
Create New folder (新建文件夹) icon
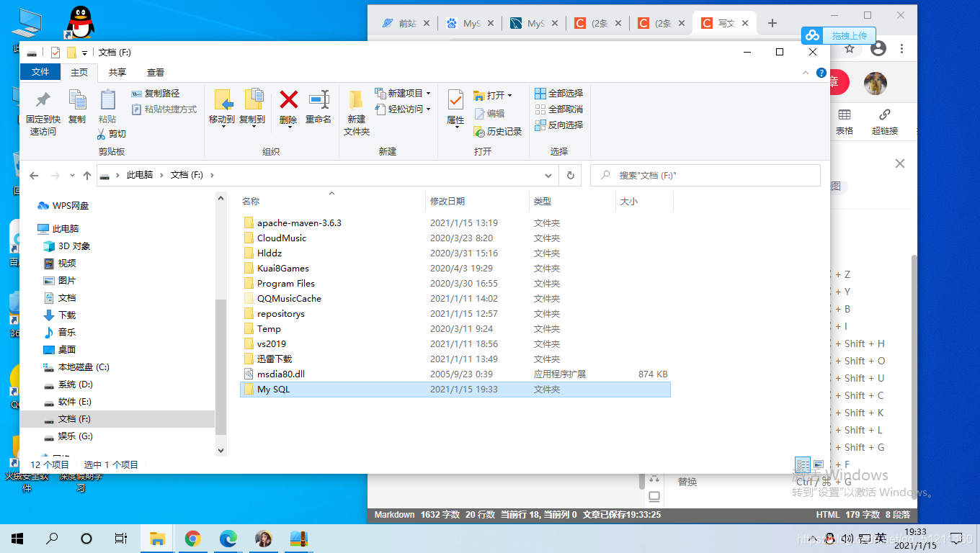pos(356,99)
